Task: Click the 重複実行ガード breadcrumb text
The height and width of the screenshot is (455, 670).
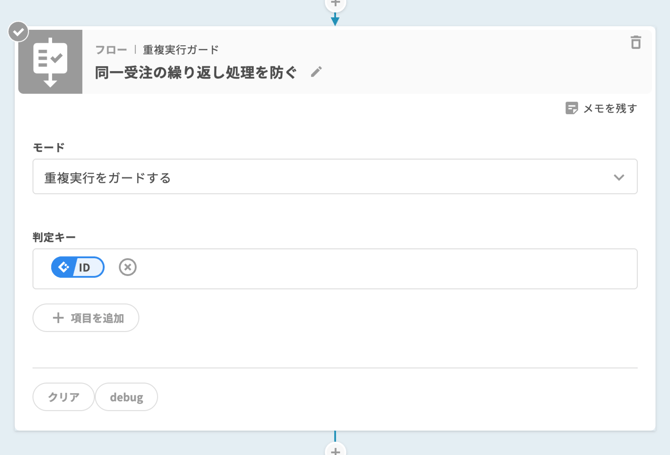Action: 181,50
